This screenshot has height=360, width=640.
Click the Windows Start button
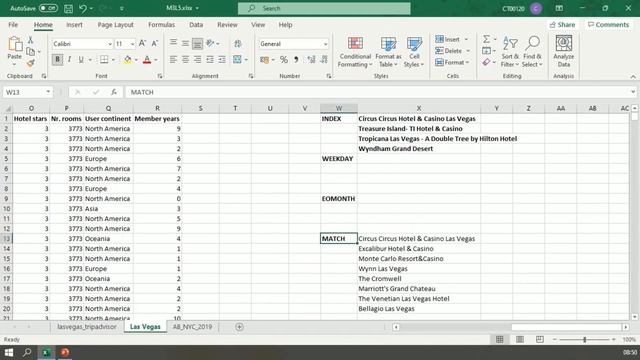[x=9, y=352]
